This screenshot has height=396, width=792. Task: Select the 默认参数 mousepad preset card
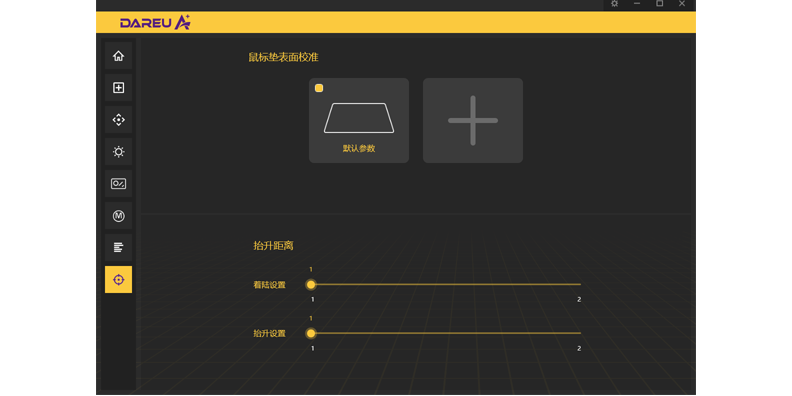coord(359,120)
